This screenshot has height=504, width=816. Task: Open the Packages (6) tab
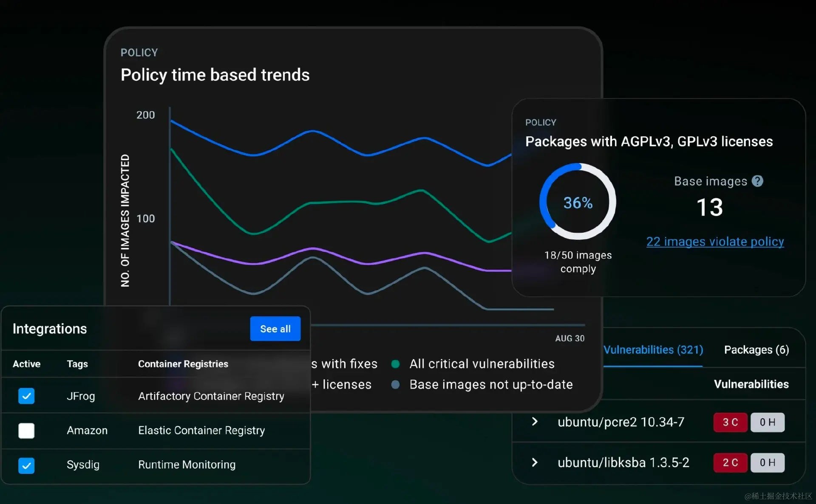pos(756,350)
